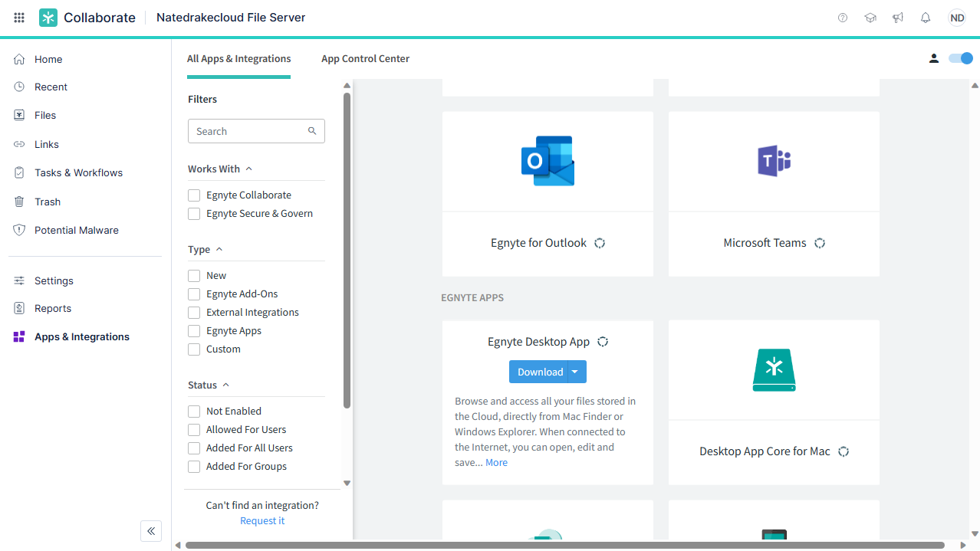Viewport: 980px width, 551px height.
Task: Open Reports in the sidebar
Action: coord(53,308)
